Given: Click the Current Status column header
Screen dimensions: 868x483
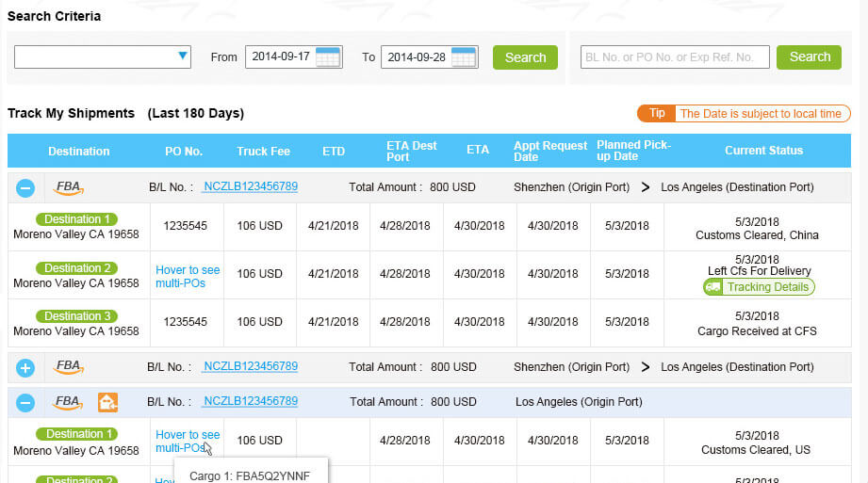Looking at the screenshot, I should click(763, 151).
